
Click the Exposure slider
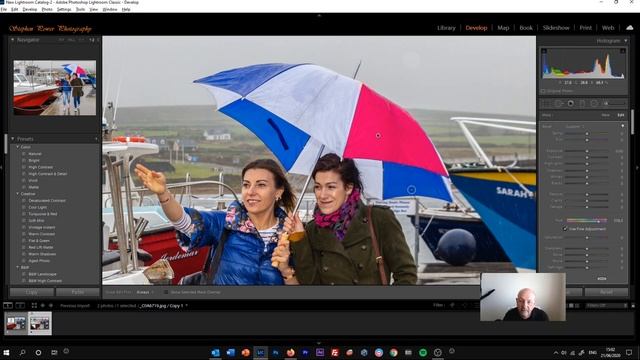[x=587, y=151]
